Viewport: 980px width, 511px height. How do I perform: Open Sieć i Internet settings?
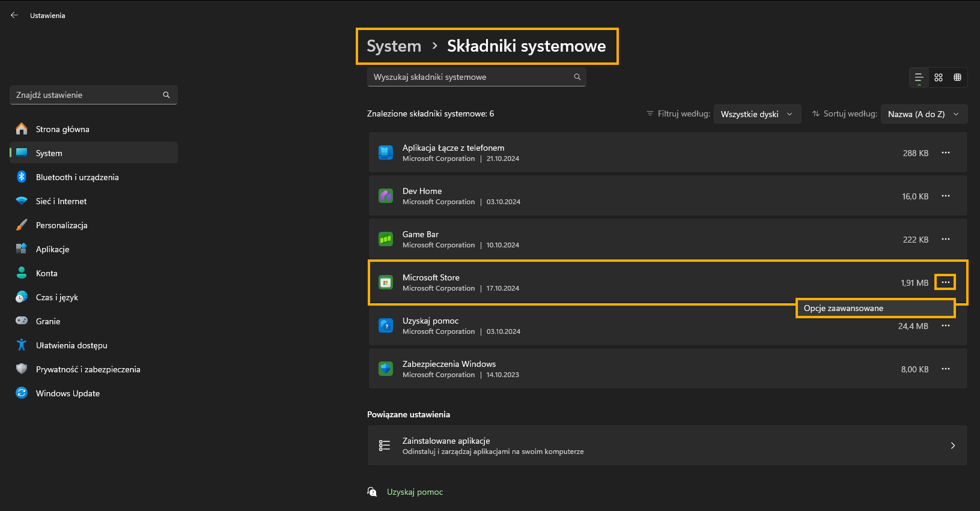(x=94, y=201)
